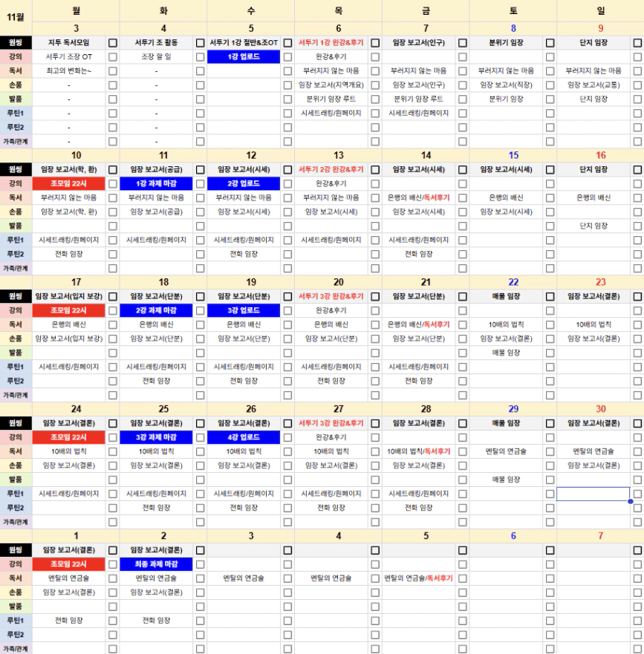Check the box beside '서투기 조 활동'
The height and width of the screenshot is (654, 644).
pyautogui.click(x=201, y=43)
